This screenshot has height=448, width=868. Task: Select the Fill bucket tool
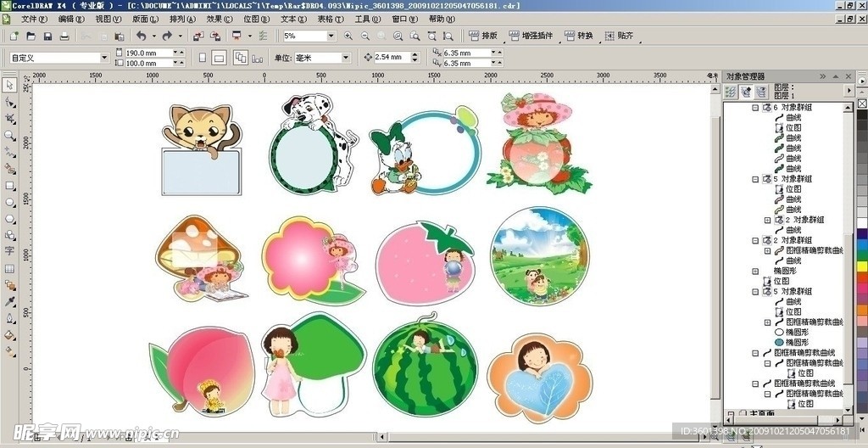pos(9,335)
